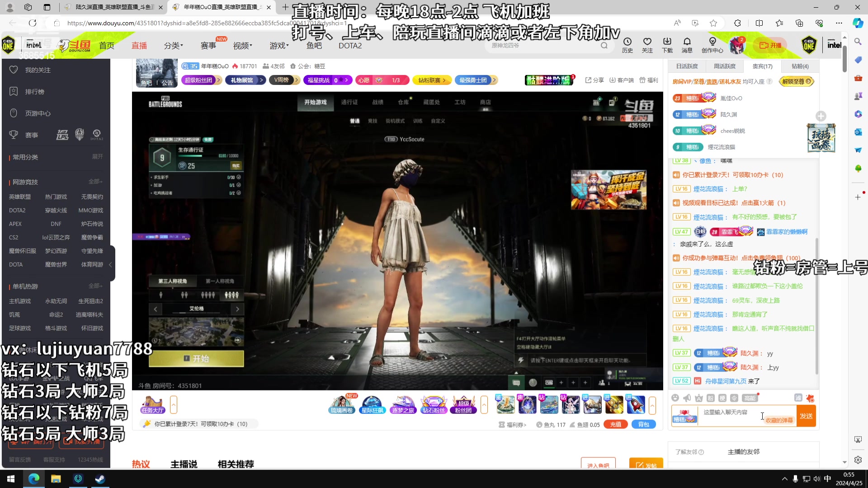Select the rocket gift icon
Viewport: 868px width, 488px height.
(x=636, y=404)
